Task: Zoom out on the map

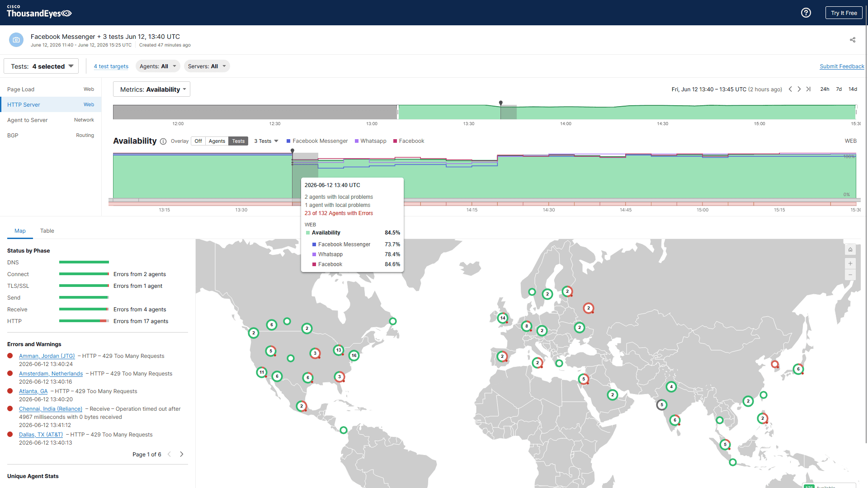Action: point(850,275)
